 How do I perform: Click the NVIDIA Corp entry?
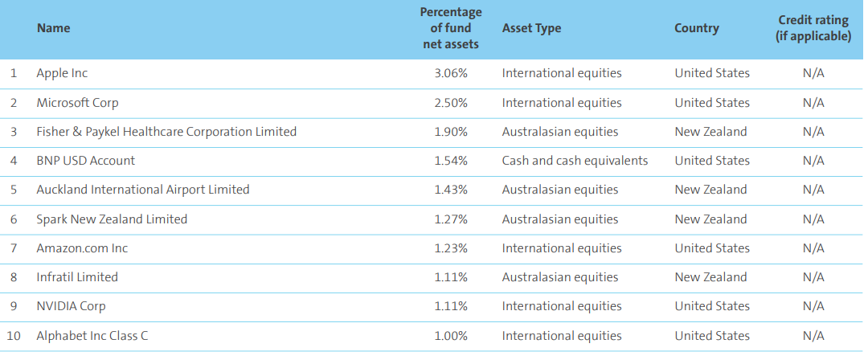coord(71,306)
